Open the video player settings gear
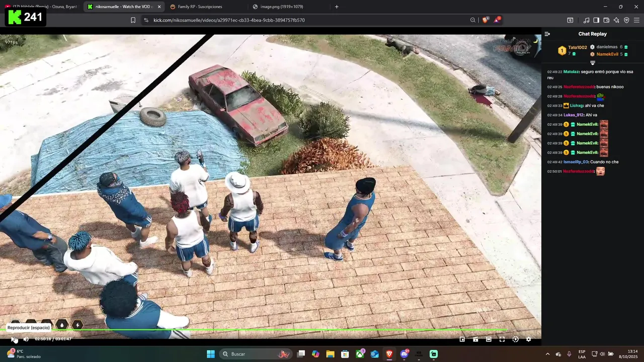This screenshot has height=362, width=644. coord(528,339)
